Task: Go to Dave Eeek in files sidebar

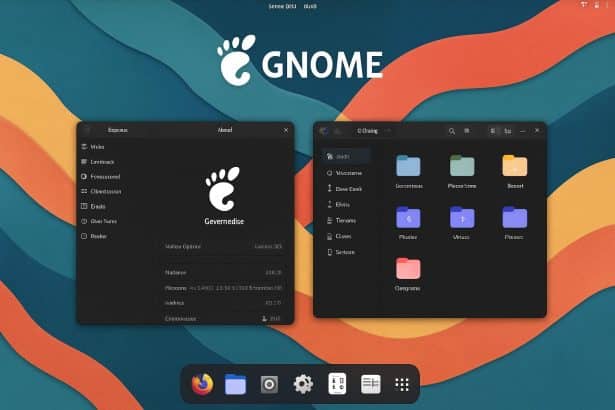Action: click(x=349, y=188)
